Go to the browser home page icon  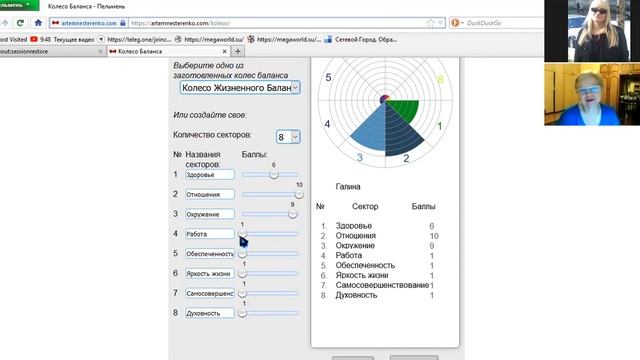pos(38,23)
